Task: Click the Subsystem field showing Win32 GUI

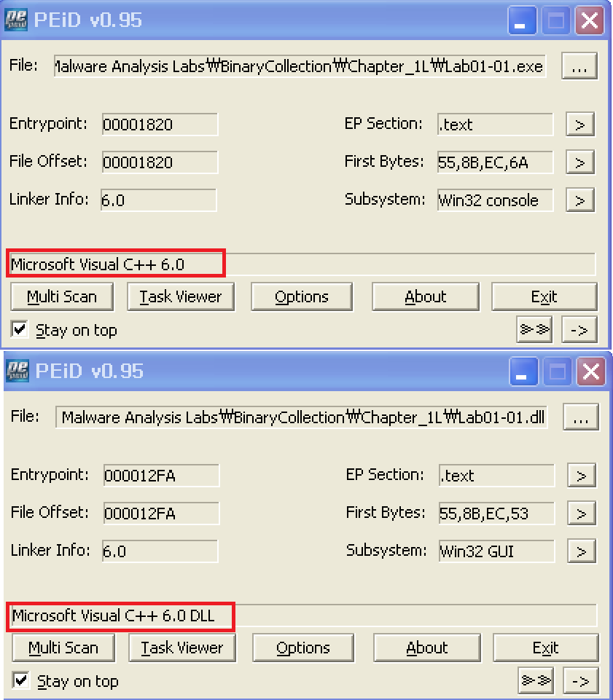Action: click(496, 551)
